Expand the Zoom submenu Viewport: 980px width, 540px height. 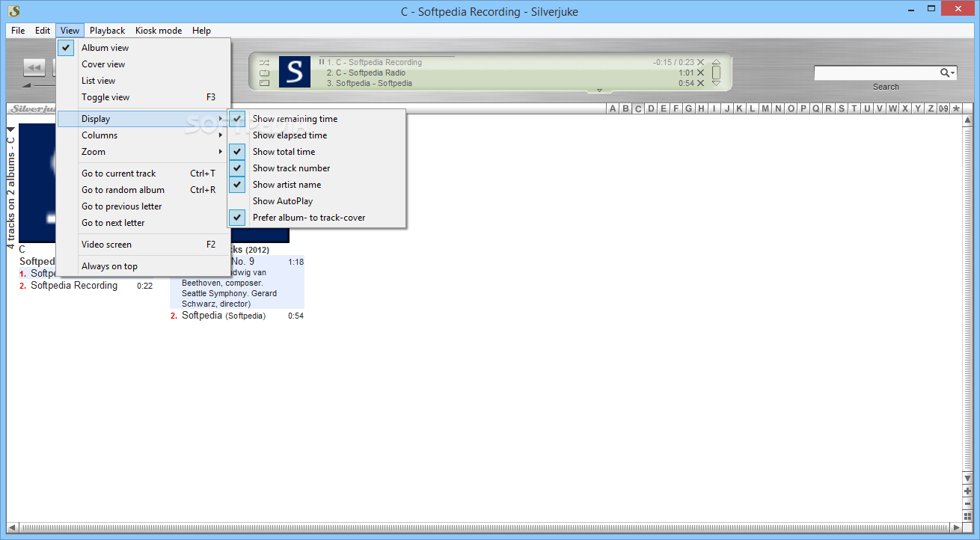coord(144,152)
